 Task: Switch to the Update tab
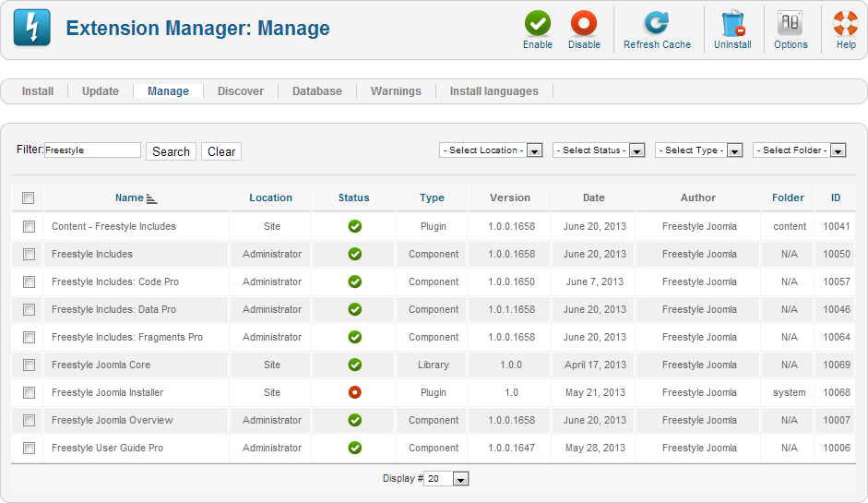tap(101, 90)
